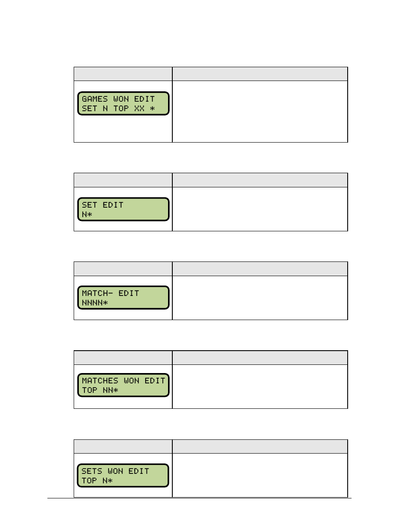The image size is (411, 532).
Task: Click empty description cell beside MATCHES WON EDIT display
Action: [x=260, y=386]
